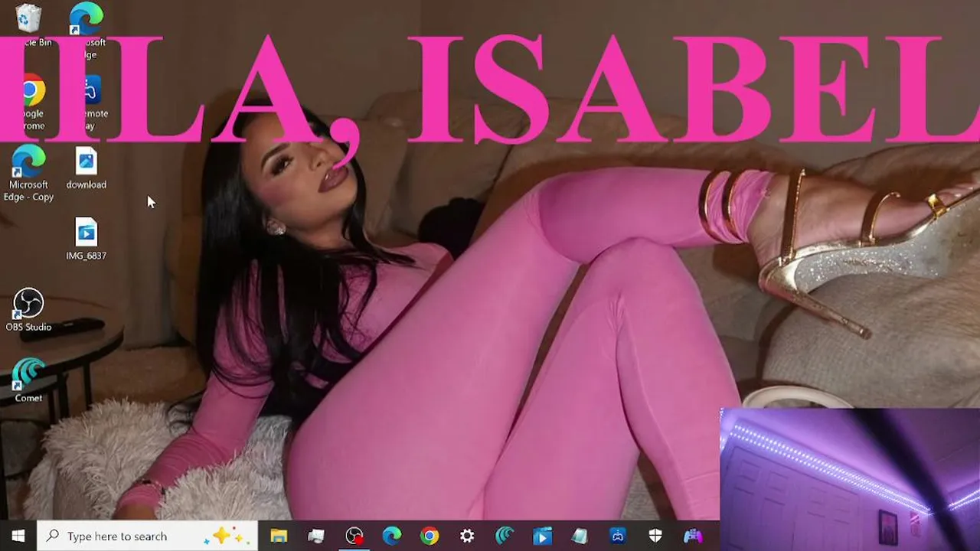Open the Notepad-style taskbar icon
The width and height of the screenshot is (980, 551).
pos(580,536)
